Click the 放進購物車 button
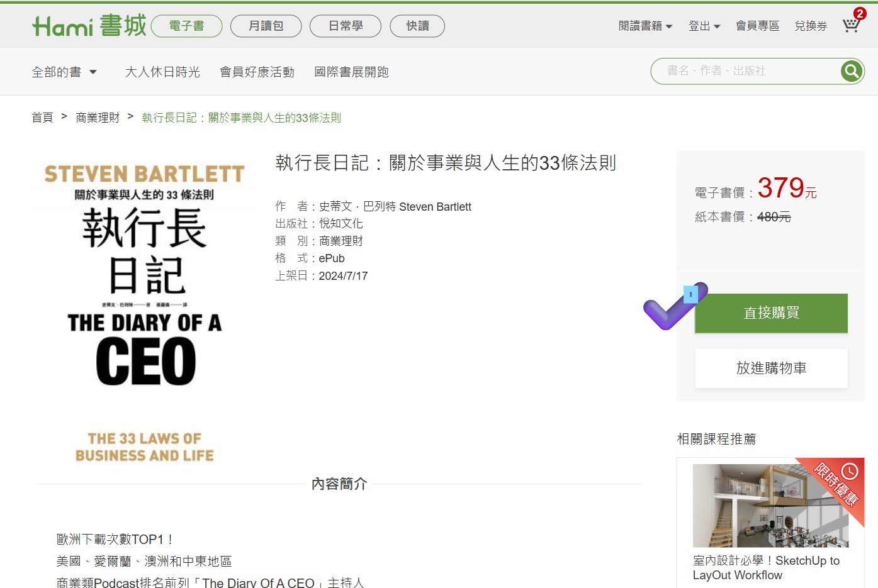The height and width of the screenshot is (588, 878). pyautogui.click(x=771, y=368)
